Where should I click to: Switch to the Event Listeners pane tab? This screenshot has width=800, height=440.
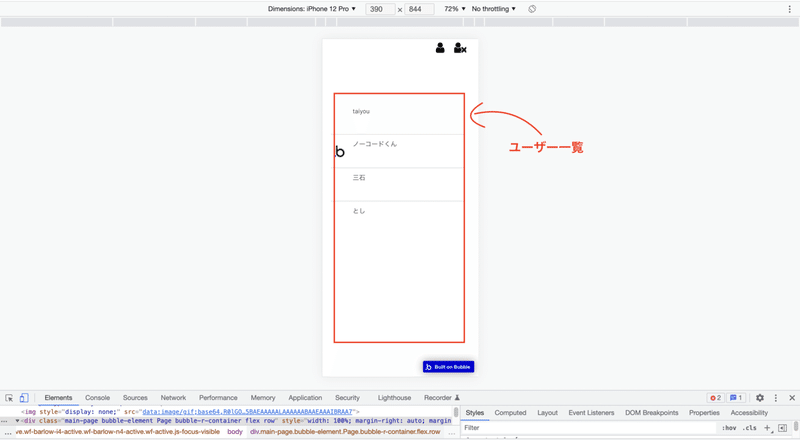tap(591, 413)
